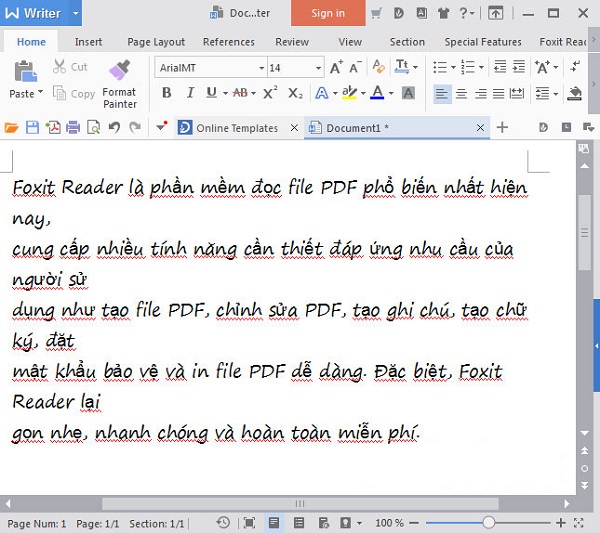Image resolution: width=600 pixels, height=533 pixels.
Task: Close the Document1 tab
Action: tap(480, 128)
